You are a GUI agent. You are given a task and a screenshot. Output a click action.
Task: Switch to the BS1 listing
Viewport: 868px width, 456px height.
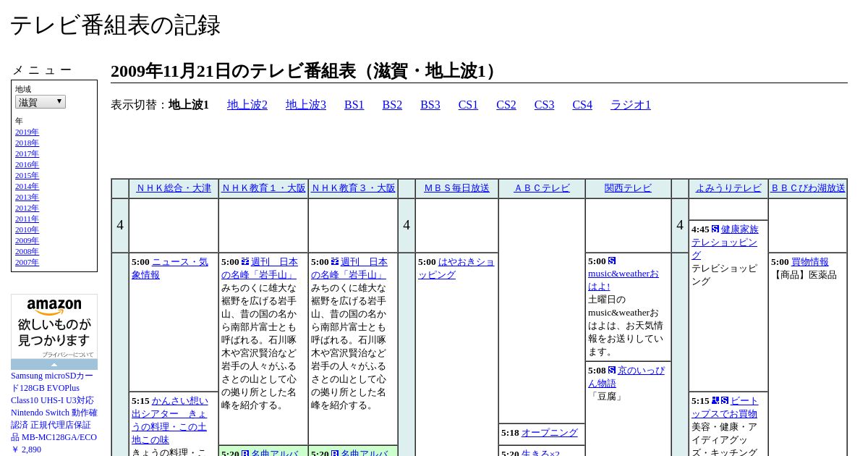coord(354,105)
